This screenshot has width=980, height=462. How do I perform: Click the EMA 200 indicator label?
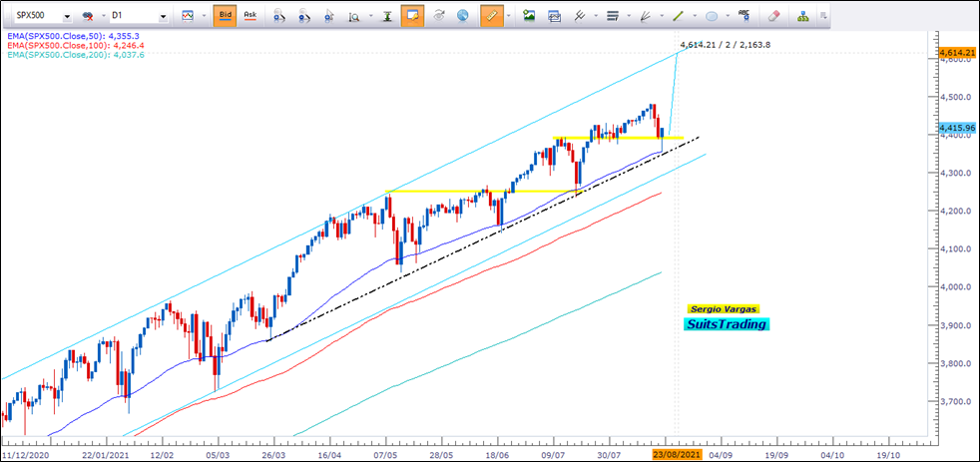pyautogui.click(x=75, y=55)
